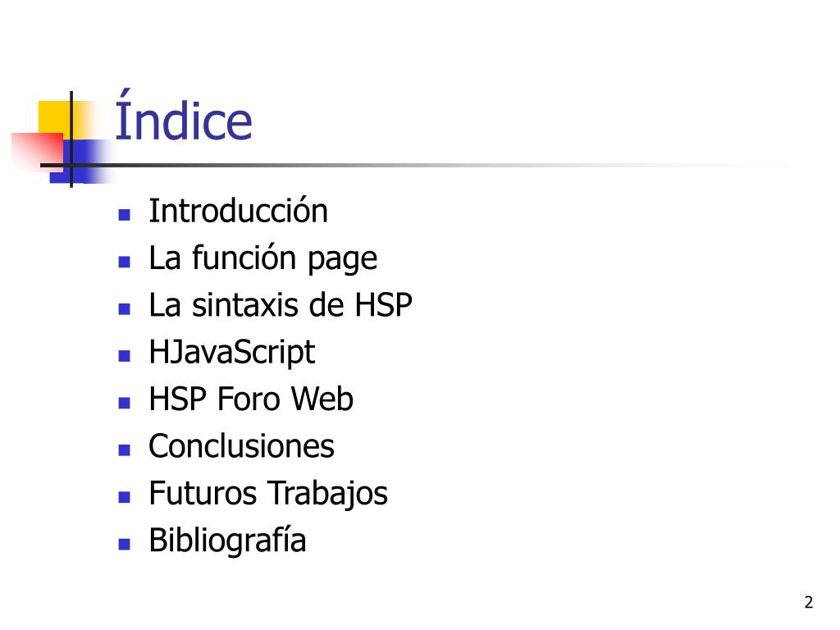Select La sintaxis de HSP item
Image resolution: width=840 pixels, height=630 pixels.
coord(281,305)
